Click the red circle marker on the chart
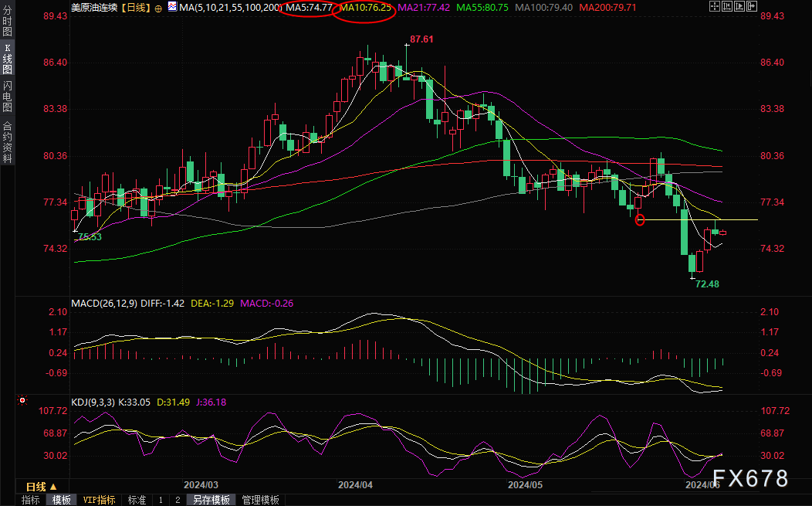The image size is (812, 506). (639, 220)
